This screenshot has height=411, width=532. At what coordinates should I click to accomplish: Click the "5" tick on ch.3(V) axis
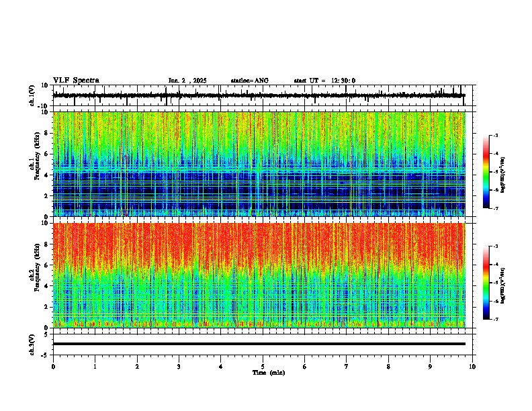pyautogui.click(x=46, y=334)
